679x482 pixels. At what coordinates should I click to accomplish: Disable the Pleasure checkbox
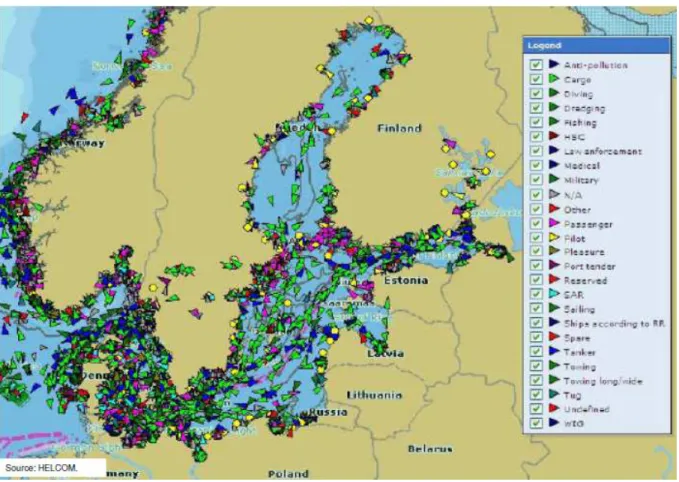coord(536,251)
